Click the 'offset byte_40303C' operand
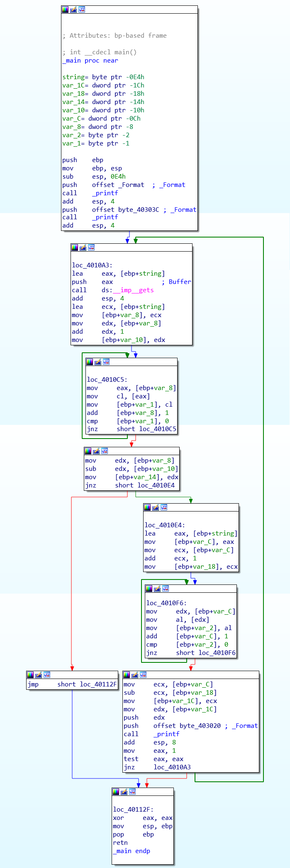This screenshot has width=290, height=868. click(x=126, y=210)
